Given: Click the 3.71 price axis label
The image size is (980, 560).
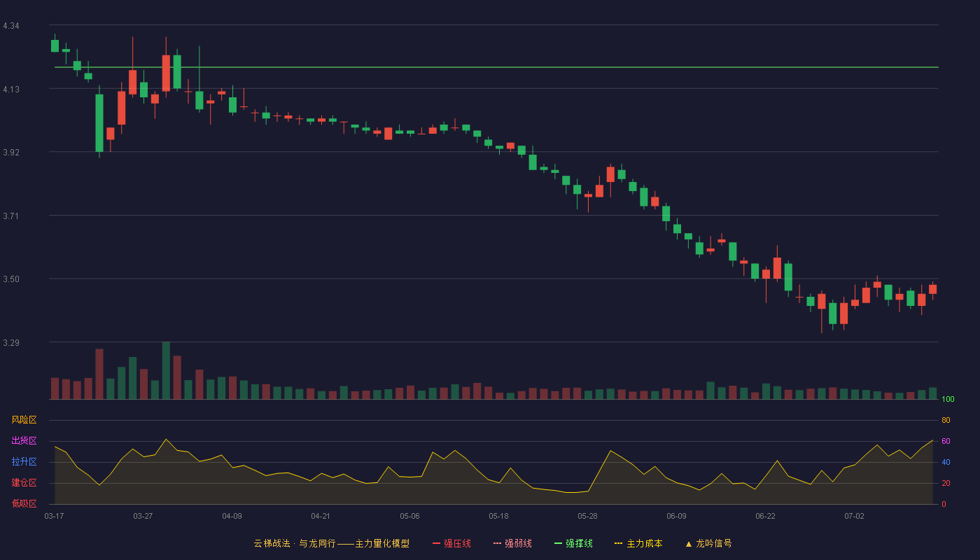Looking at the screenshot, I should 11,216.
